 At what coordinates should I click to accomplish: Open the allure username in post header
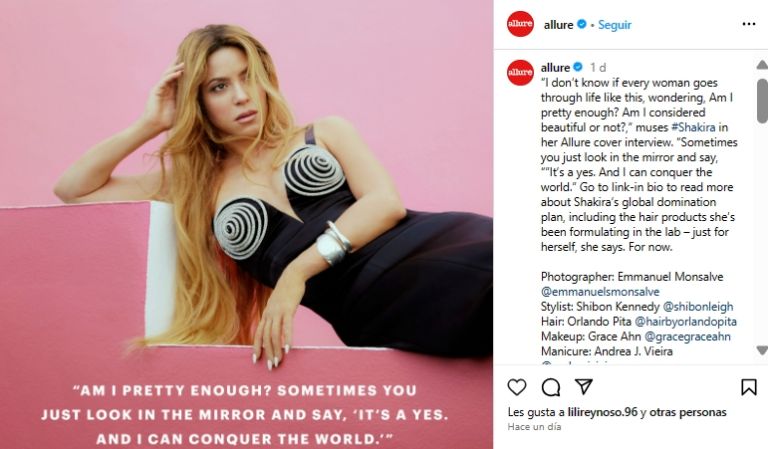(x=558, y=24)
